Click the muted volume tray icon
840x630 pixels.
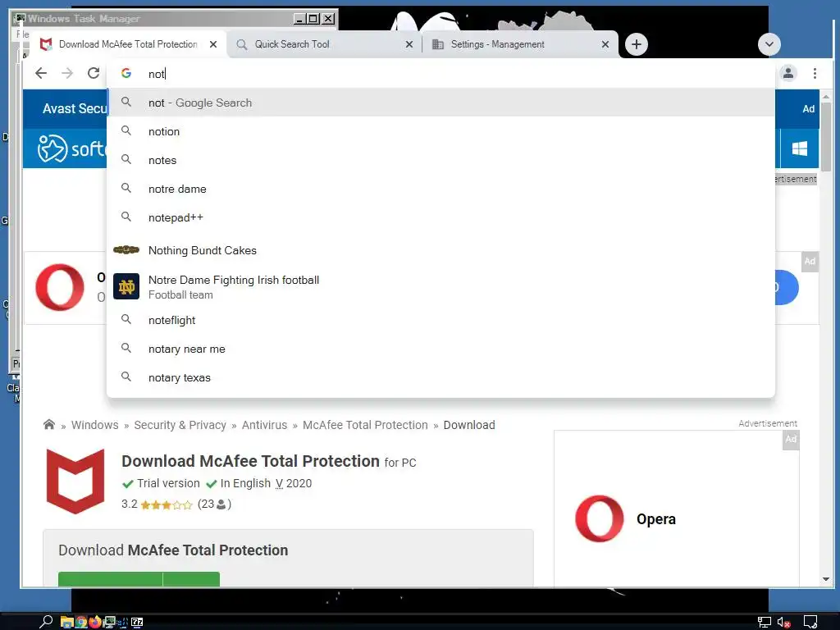click(x=783, y=622)
